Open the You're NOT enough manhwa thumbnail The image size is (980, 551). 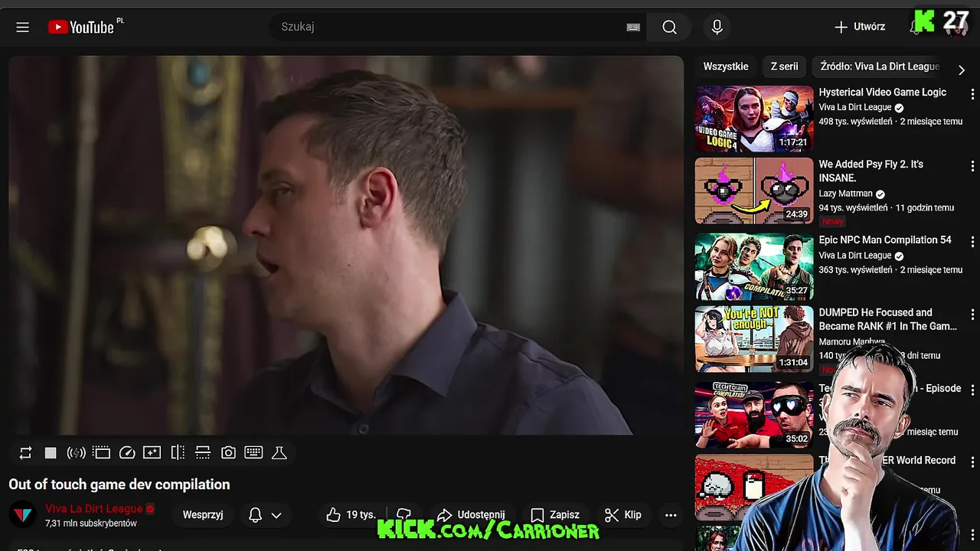pyautogui.click(x=754, y=339)
